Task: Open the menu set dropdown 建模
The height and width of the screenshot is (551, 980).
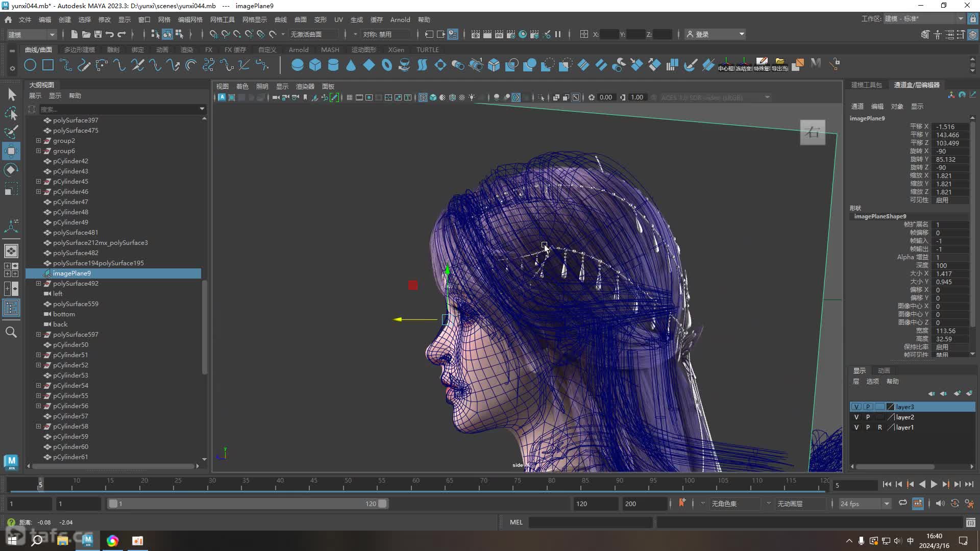Action: pos(31,34)
